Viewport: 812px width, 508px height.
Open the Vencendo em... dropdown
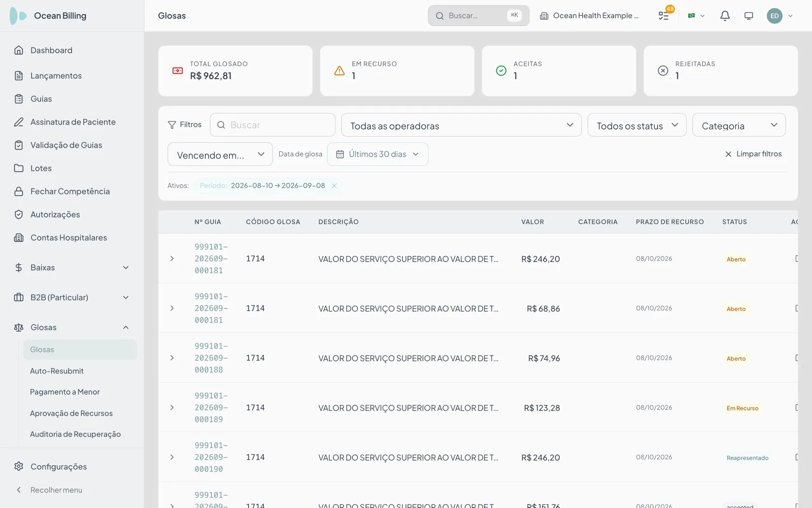pyautogui.click(x=220, y=154)
